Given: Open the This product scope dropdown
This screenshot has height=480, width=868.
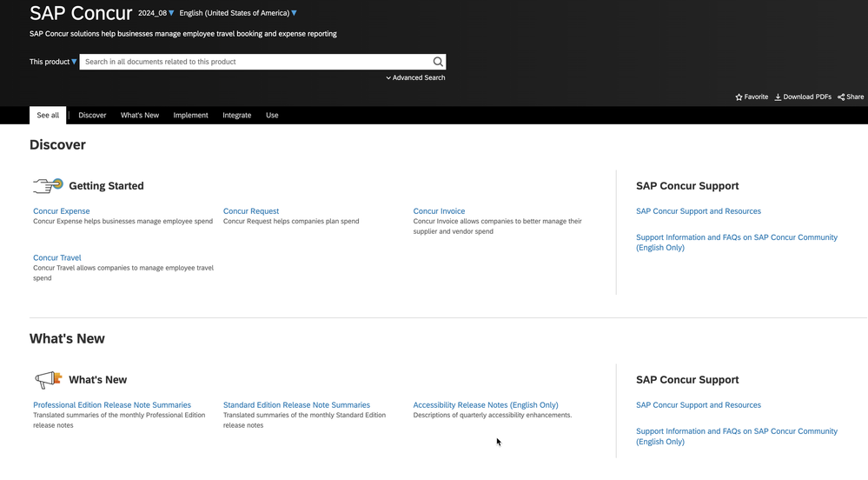Looking at the screenshot, I should tap(53, 62).
